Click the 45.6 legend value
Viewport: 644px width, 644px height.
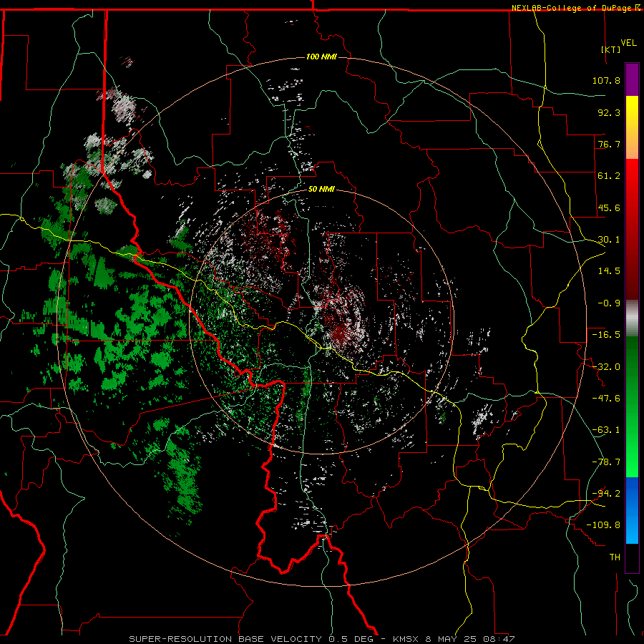(x=609, y=208)
